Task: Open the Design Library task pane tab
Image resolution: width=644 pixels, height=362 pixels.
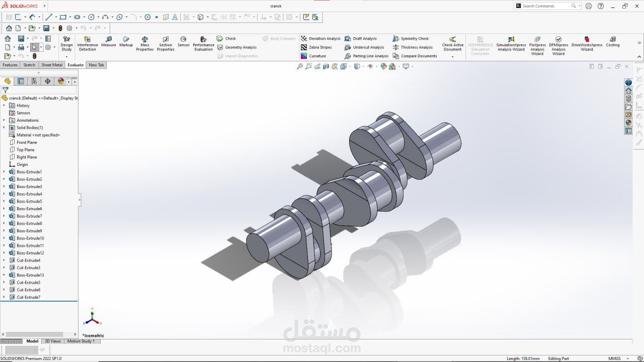Action: click(628, 99)
